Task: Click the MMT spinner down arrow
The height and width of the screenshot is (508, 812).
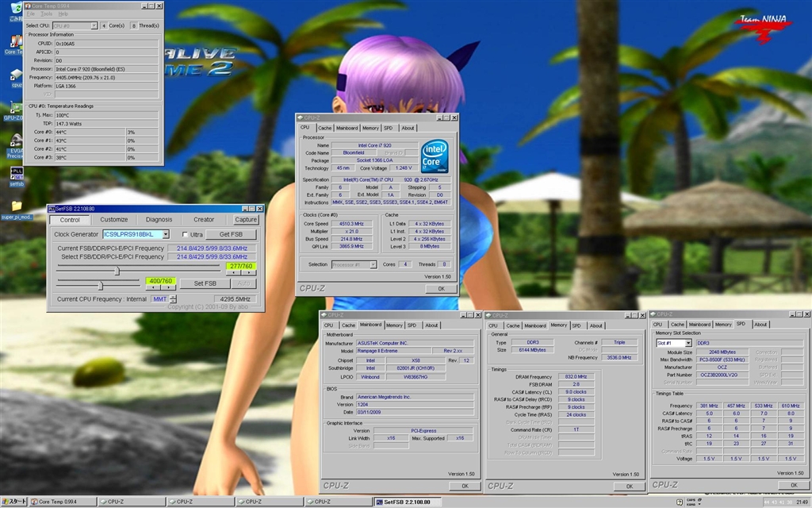Action: [173, 301]
